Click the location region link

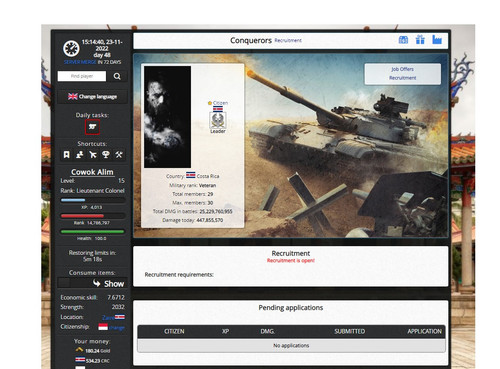pyautogui.click(x=108, y=317)
